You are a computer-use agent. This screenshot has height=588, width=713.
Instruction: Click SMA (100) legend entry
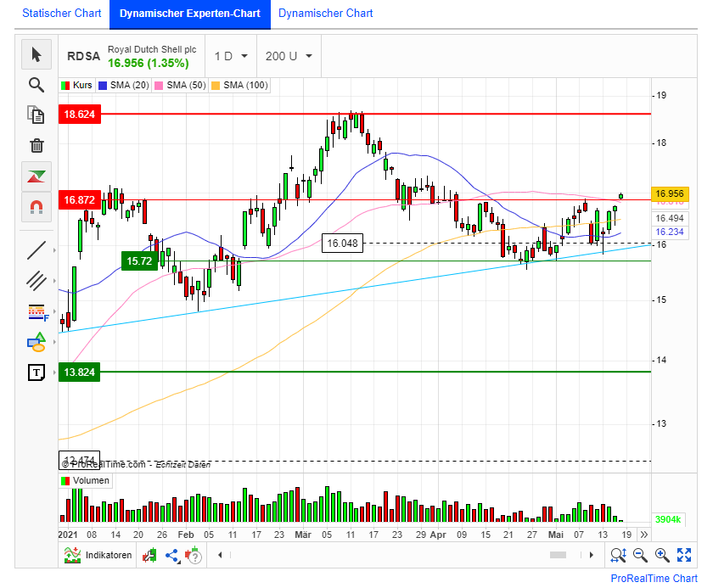coord(239,85)
